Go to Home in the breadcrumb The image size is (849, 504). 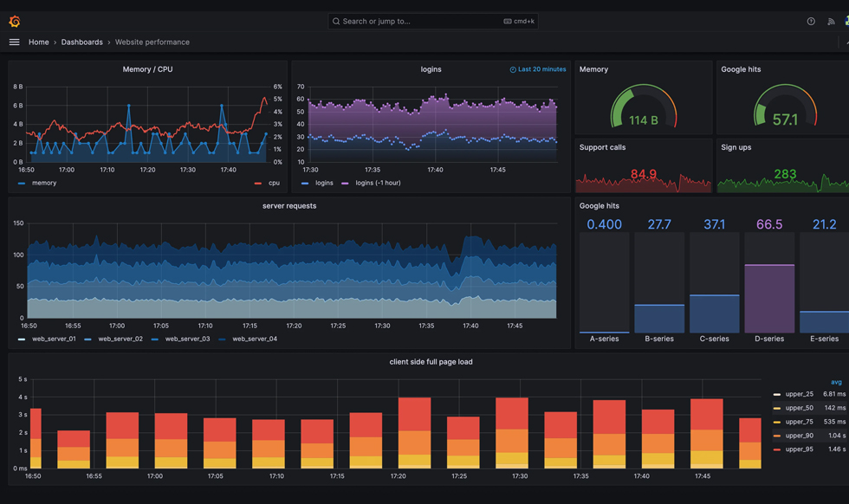[x=38, y=42]
